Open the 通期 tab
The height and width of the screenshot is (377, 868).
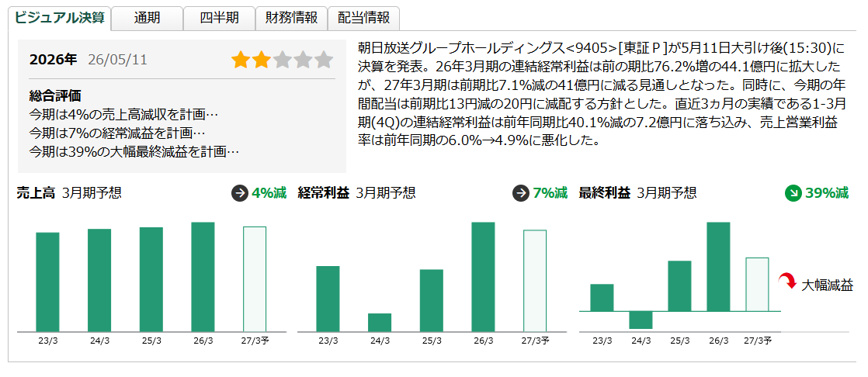[148, 18]
